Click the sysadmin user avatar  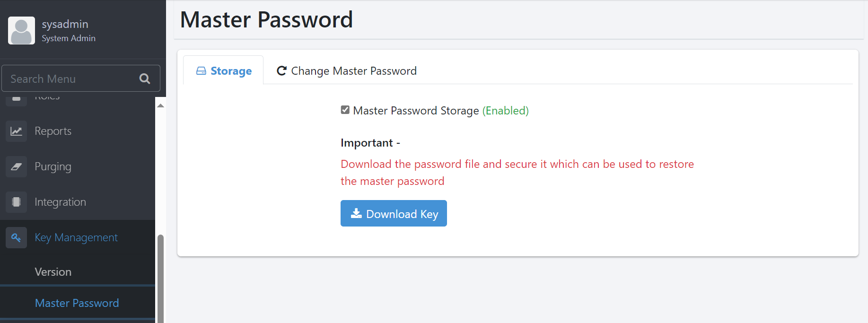coord(21,31)
